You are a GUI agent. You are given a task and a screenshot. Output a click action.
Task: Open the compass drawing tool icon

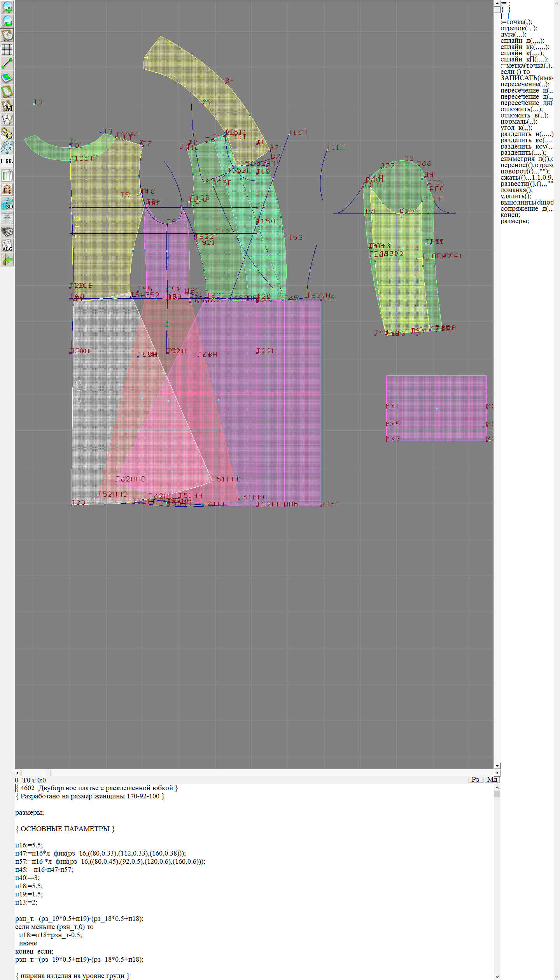[7, 119]
